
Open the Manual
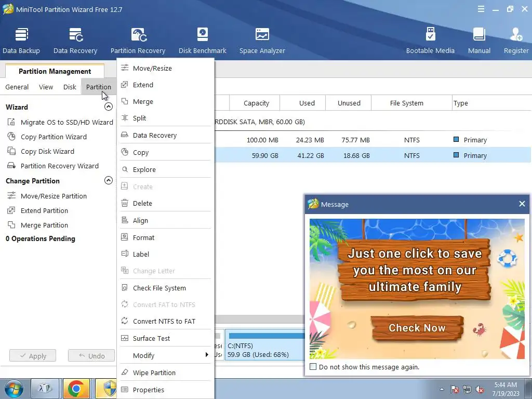[479, 41]
